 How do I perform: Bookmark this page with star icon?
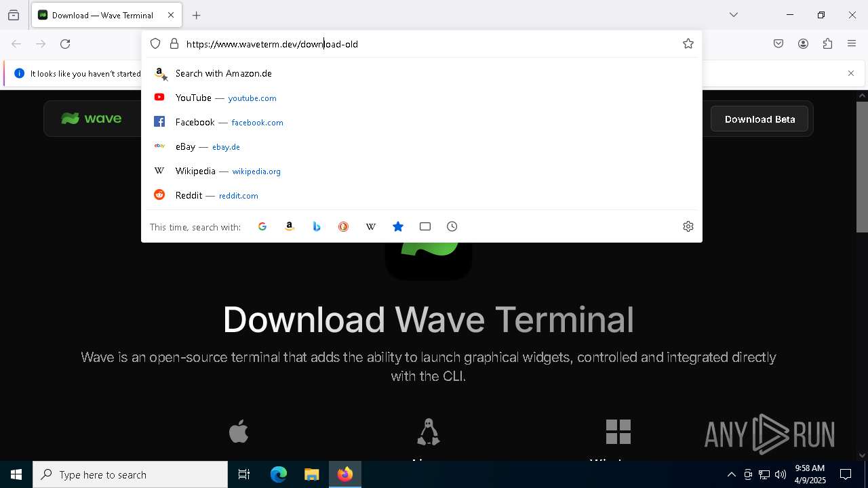pos(688,44)
